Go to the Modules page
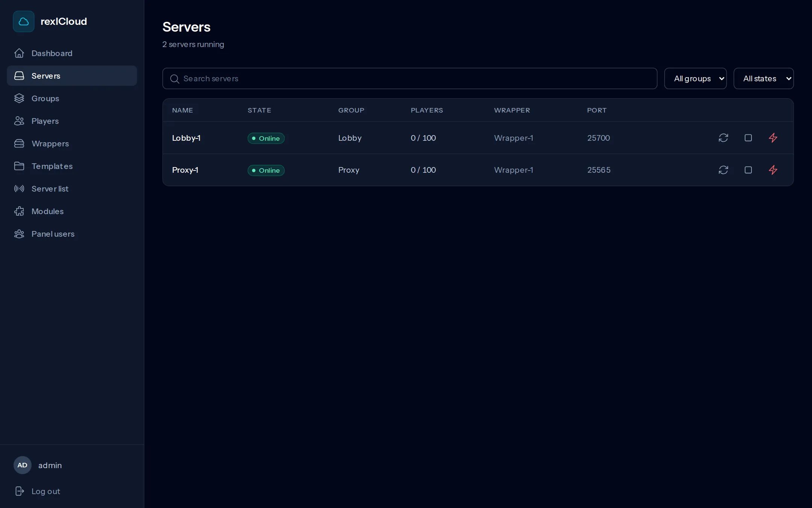Screen dimensions: 812x508 pyautogui.click(x=72, y=211)
